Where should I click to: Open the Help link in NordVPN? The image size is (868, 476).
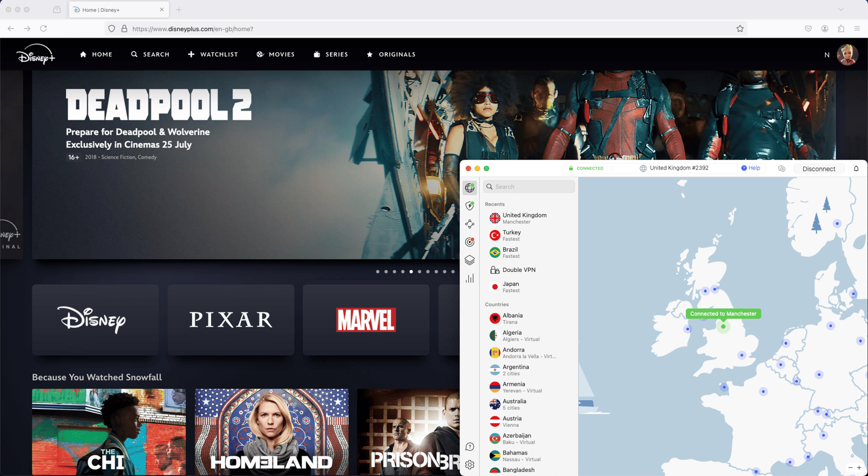(x=751, y=168)
